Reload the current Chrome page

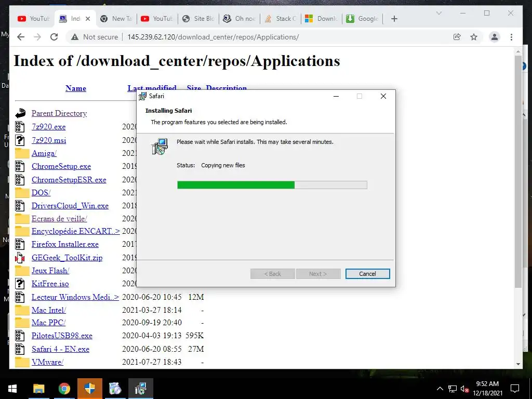pos(54,37)
